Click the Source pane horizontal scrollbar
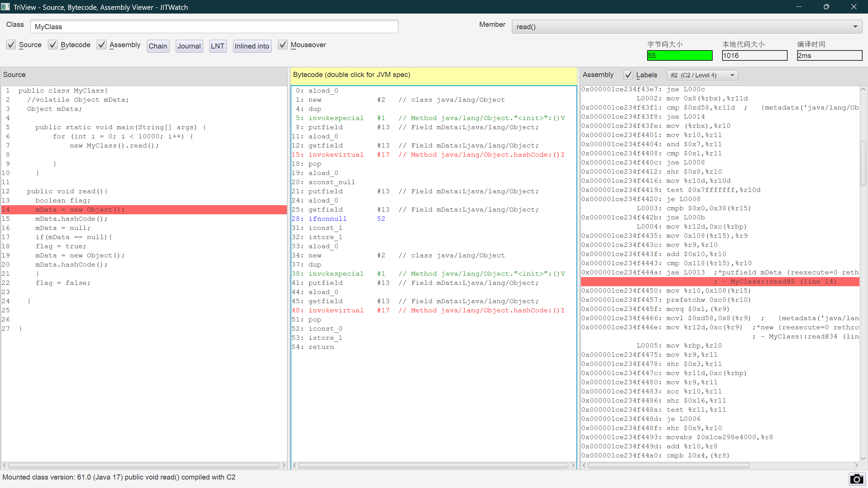The image size is (868, 488). (x=144, y=466)
